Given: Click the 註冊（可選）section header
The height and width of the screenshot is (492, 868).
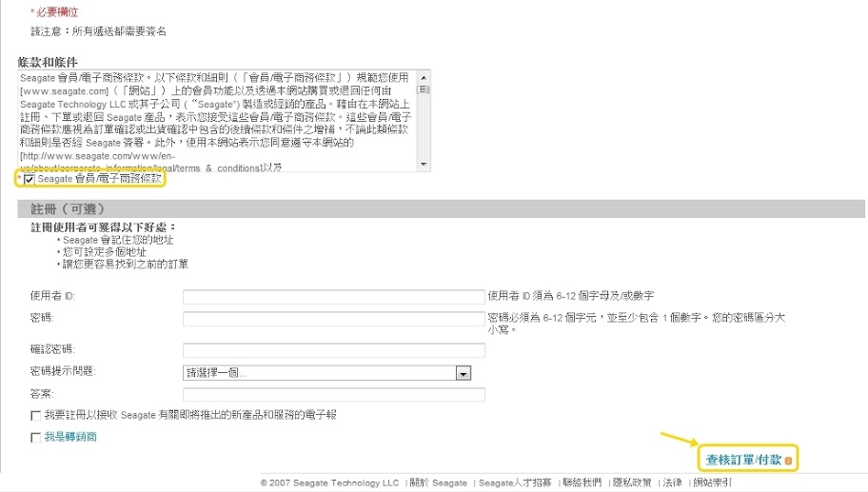Looking at the screenshot, I should click(442, 209).
